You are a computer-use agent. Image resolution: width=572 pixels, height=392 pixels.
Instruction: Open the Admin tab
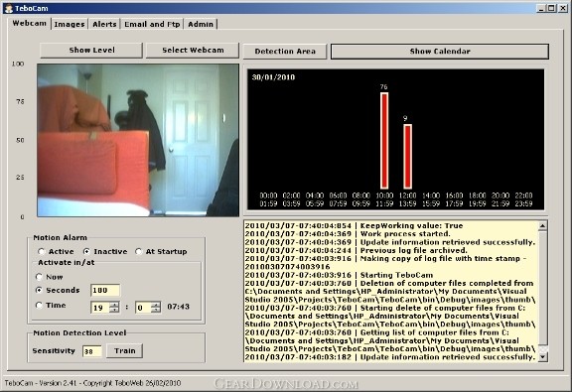point(201,24)
